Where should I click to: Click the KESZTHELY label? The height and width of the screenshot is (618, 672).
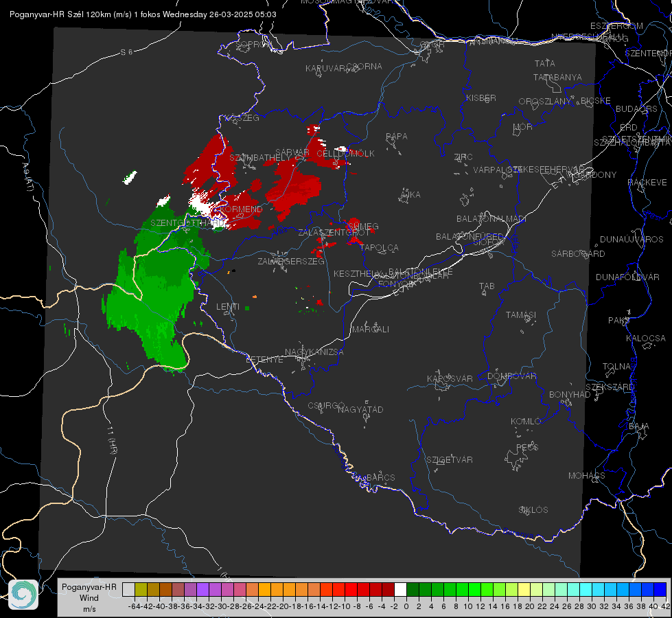pyautogui.click(x=356, y=273)
